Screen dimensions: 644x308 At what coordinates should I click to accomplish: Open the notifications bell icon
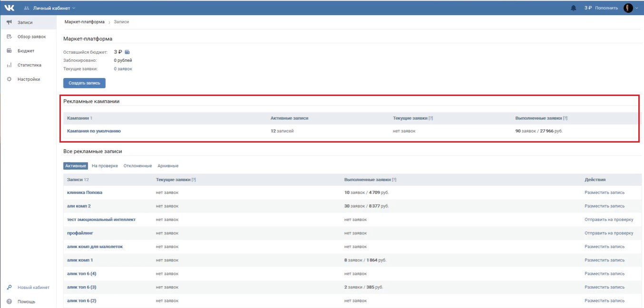click(573, 8)
